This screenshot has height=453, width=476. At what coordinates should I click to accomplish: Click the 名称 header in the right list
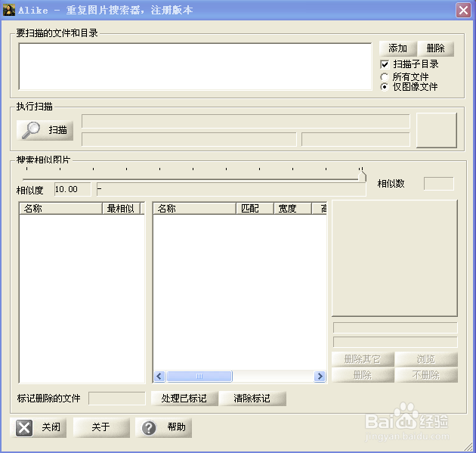(195, 209)
